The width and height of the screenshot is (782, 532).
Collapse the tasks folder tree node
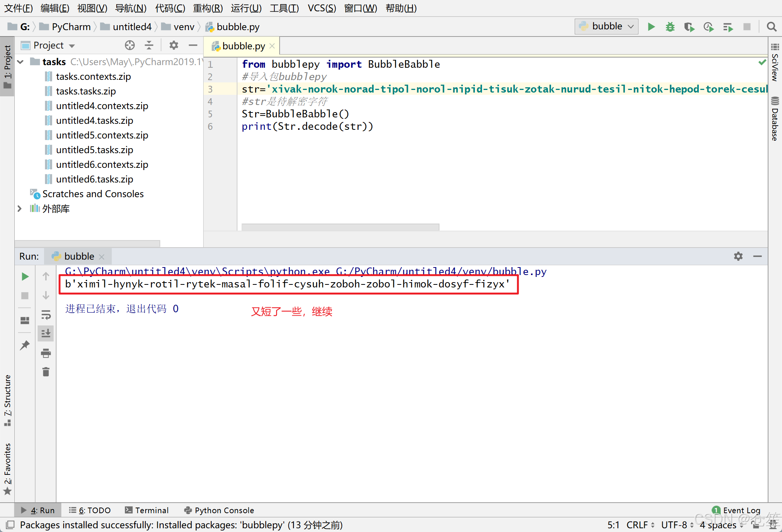tap(21, 62)
